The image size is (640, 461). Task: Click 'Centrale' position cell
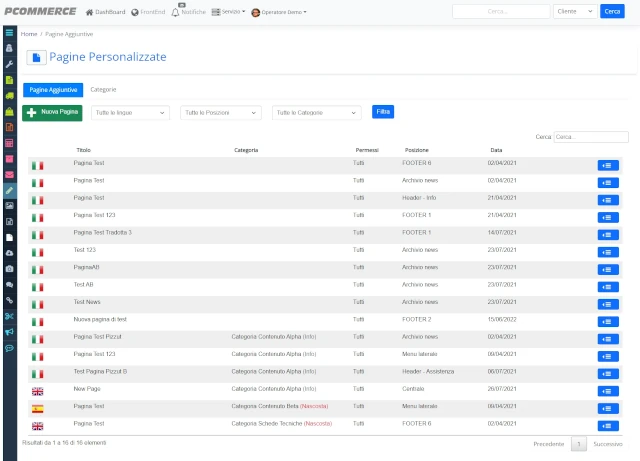point(413,389)
